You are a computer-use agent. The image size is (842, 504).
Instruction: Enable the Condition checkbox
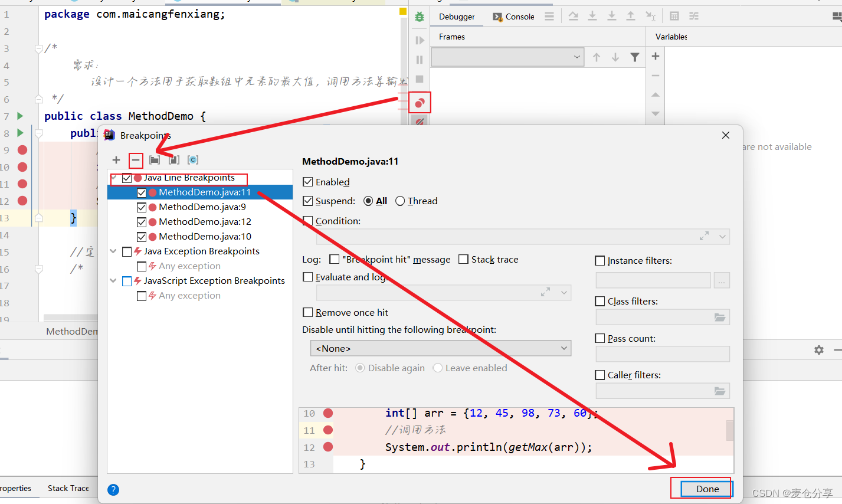(x=307, y=221)
